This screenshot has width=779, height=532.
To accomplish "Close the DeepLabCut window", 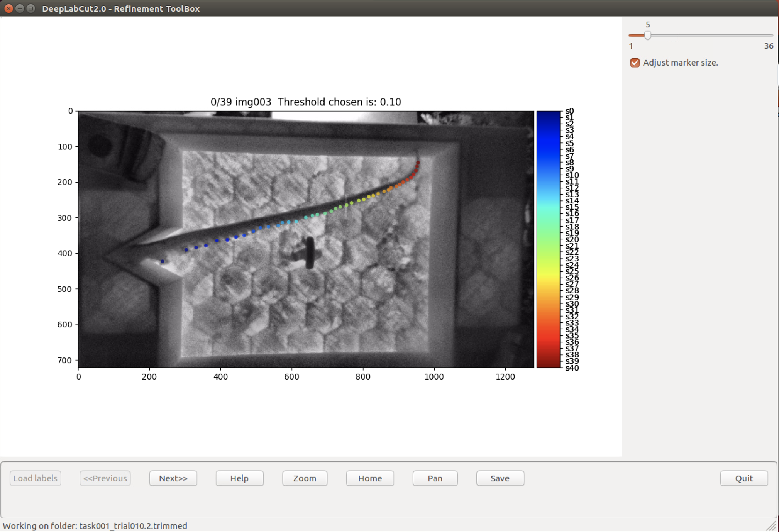I will (x=8, y=8).
